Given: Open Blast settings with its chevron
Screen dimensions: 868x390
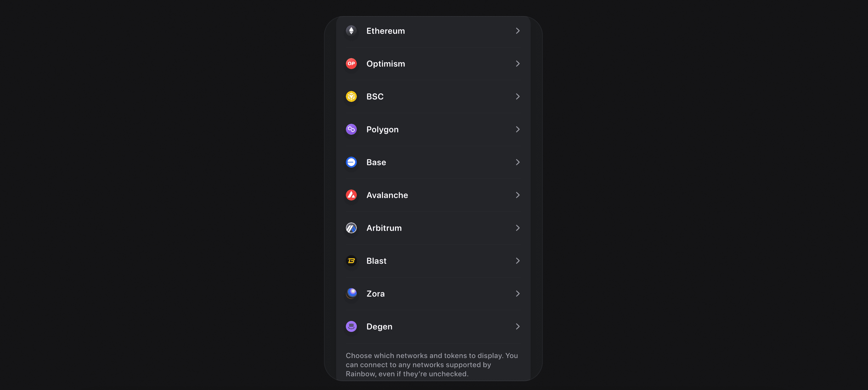Looking at the screenshot, I should point(518,261).
